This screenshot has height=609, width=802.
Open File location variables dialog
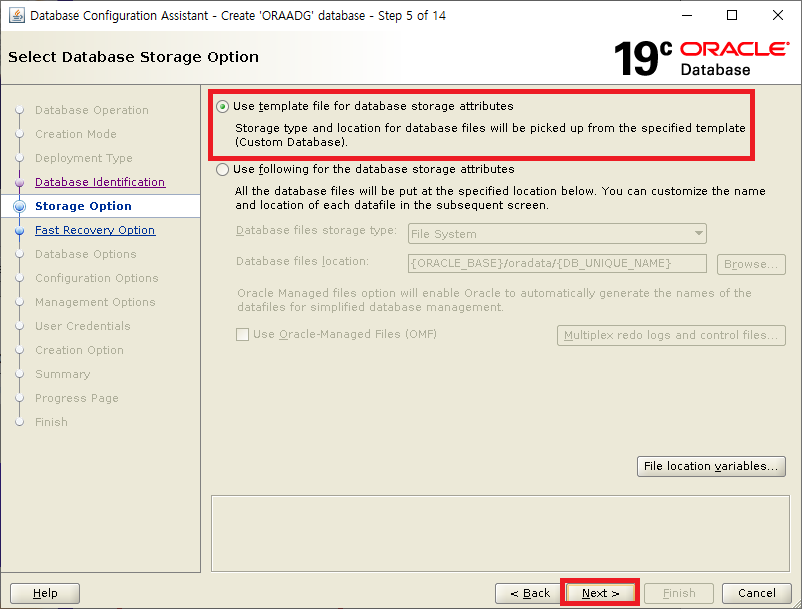point(711,466)
